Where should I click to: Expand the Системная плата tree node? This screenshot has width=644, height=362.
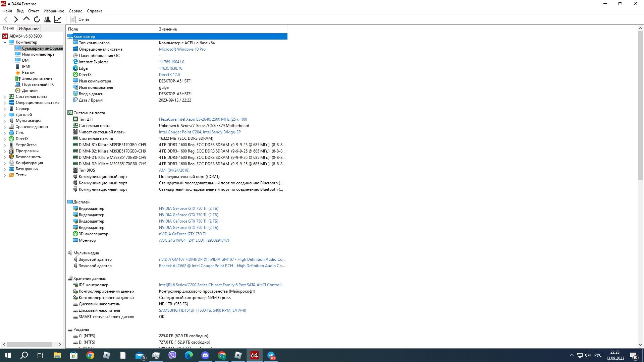pos(5,97)
